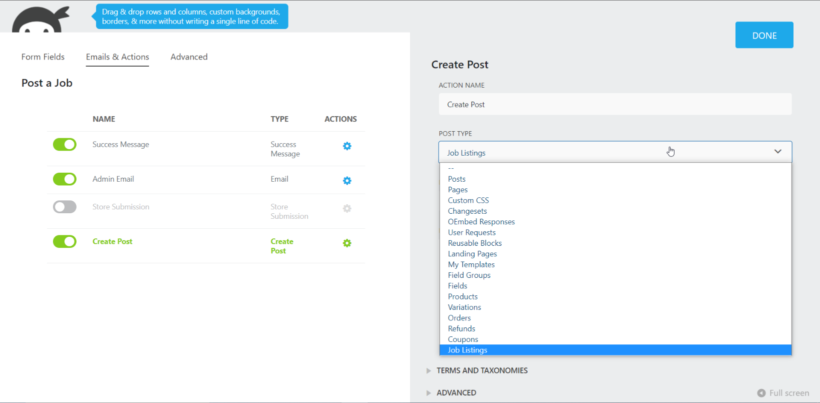Choose Refunds from the list
The height and width of the screenshot is (403, 820).
616,329
